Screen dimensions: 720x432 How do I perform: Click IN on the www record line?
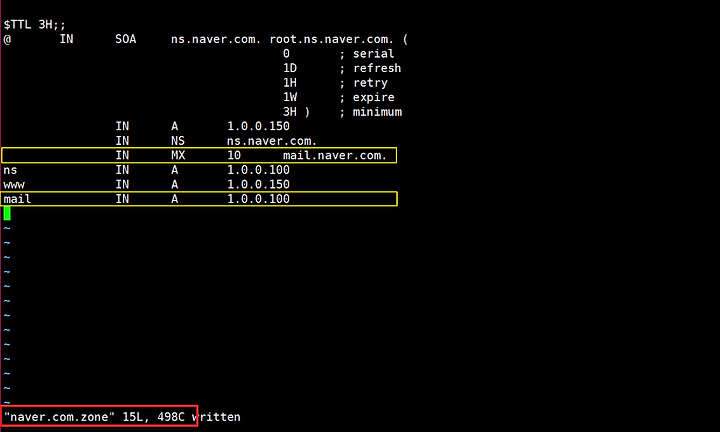tap(122, 185)
